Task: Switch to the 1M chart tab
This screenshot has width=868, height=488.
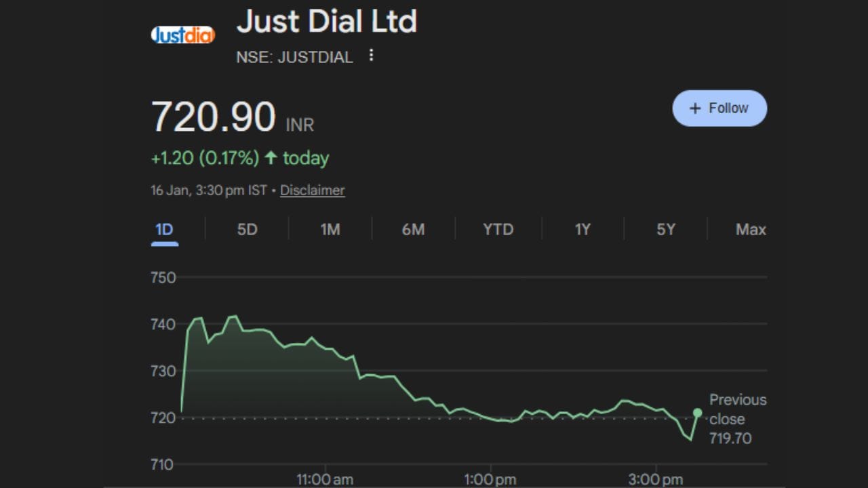Action: click(330, 230)
